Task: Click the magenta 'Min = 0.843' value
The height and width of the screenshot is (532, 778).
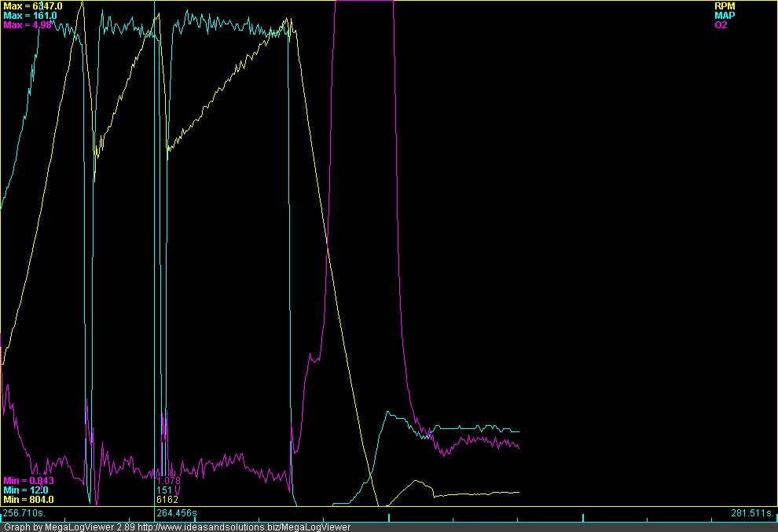Action: 28,480
